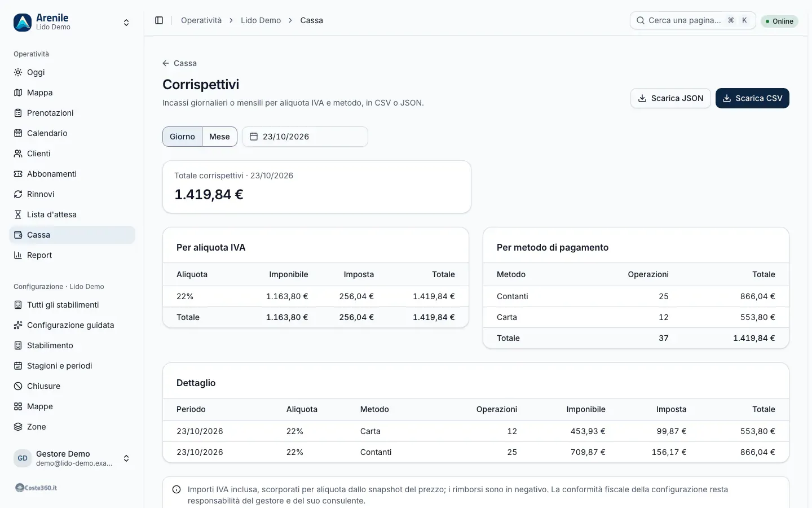This screenshot has height=508, width=812.
Task: Open the date picker 23/10/2026
Action: click(x=305, y=137)
